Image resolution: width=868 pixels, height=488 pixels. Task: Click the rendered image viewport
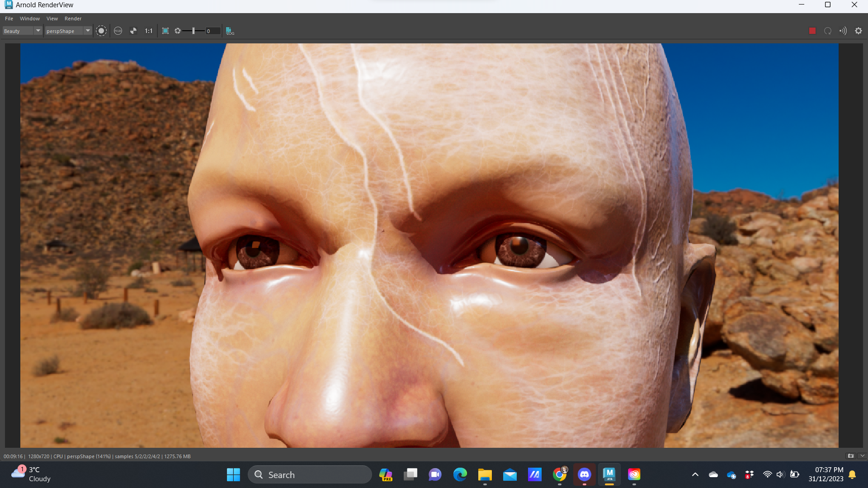point(429,245)
